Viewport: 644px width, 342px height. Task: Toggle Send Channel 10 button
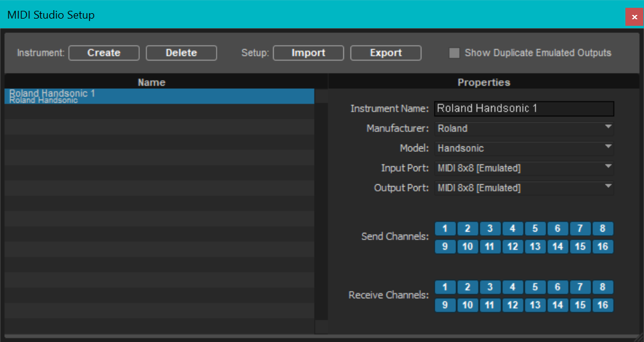point(468,247)
